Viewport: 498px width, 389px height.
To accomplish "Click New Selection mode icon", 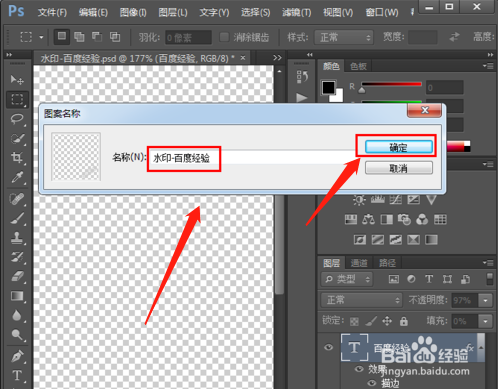I will pos(62,36).
